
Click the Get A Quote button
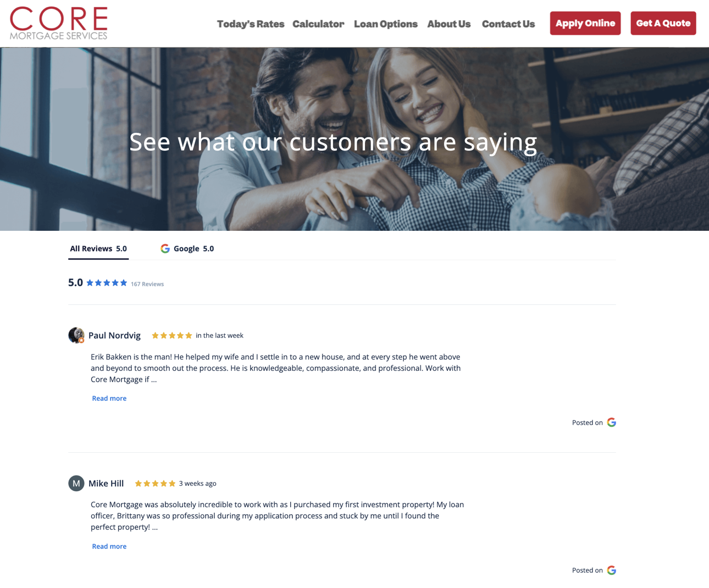tap(663, 23)
